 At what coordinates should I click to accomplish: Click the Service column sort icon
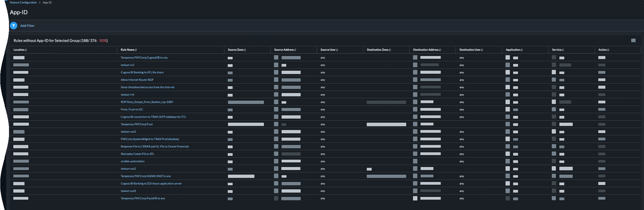click(563, 50)
